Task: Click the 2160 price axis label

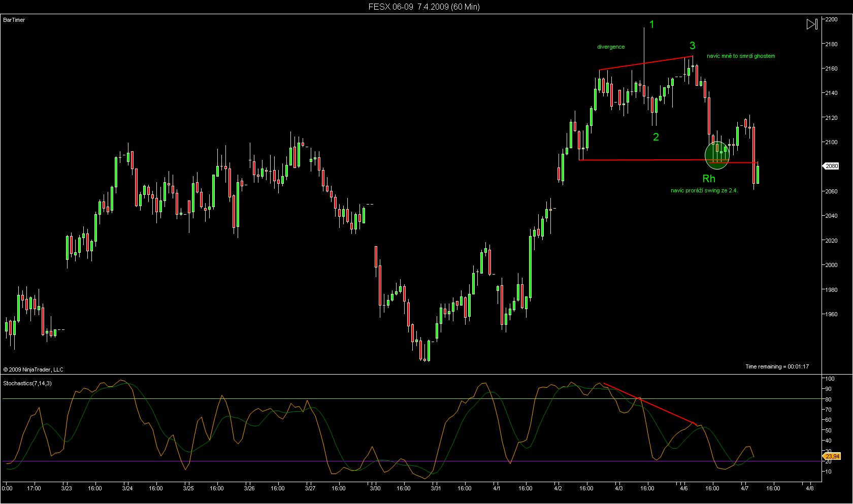Action: [x=832, y=69]
